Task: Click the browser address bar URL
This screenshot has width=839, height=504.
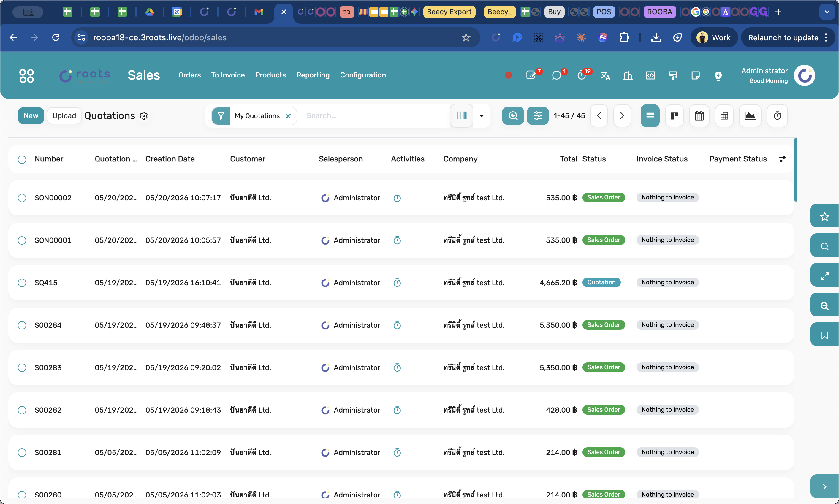Action: 160,37
